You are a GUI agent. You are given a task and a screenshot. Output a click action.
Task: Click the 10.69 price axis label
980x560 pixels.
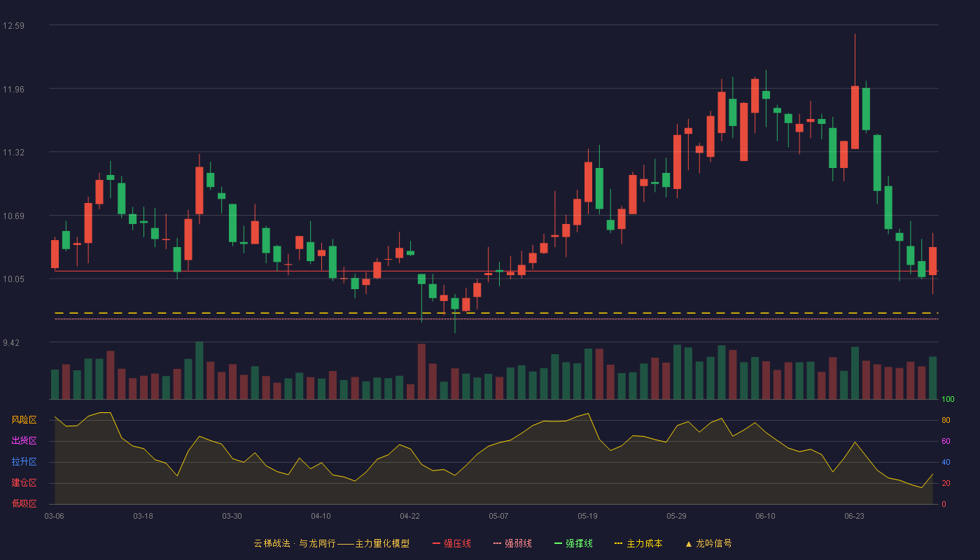(x=13, y=216)
